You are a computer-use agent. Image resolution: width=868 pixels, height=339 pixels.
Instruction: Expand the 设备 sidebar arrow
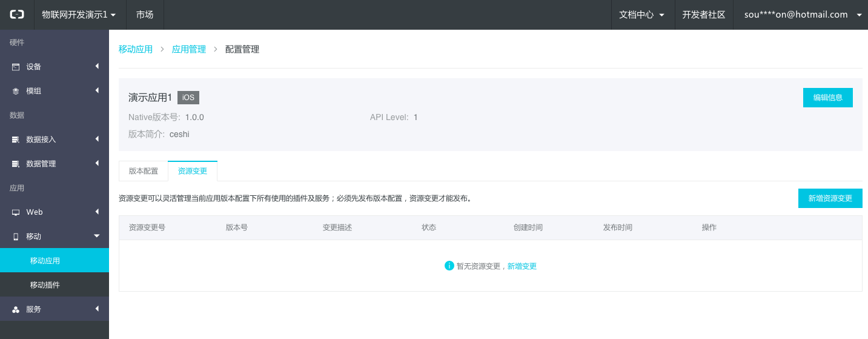click(x=97, y=66)
